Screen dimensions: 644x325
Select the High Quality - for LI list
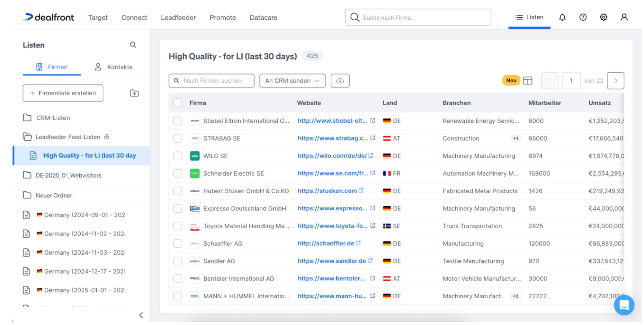coord(82,156)
